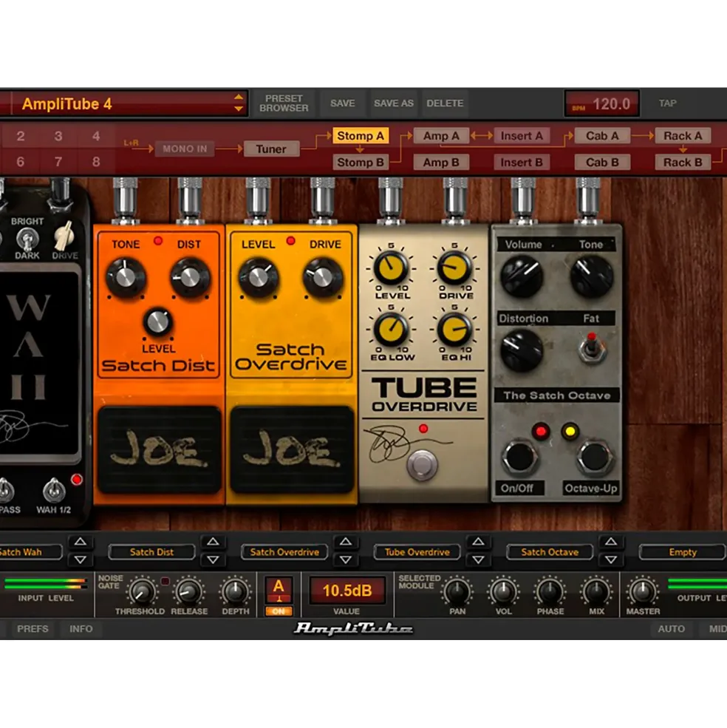Image resolution: width=727 pixels, height=728 pixels.
Task: Click the MONO IN routing button
Action: click(x=185, y=149)
